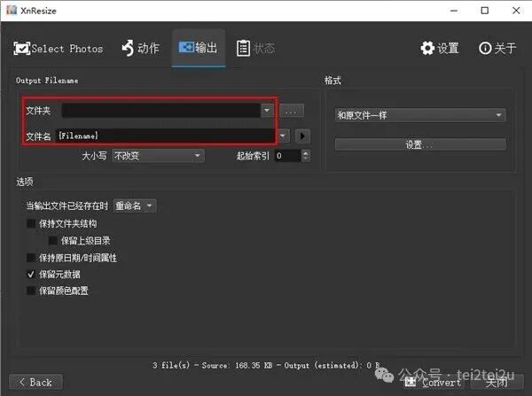532x396 pixels.
Task: Click into the 文件夹 path field
Action: click(161, 110)
